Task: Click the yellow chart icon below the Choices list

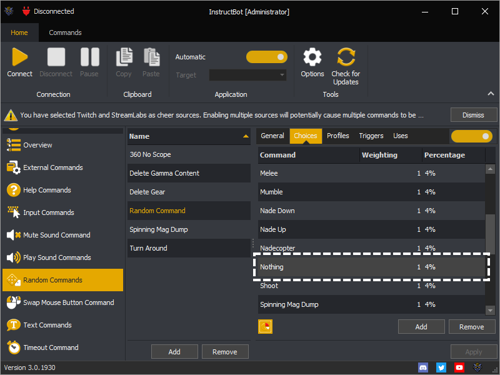Action: (265, 326)
